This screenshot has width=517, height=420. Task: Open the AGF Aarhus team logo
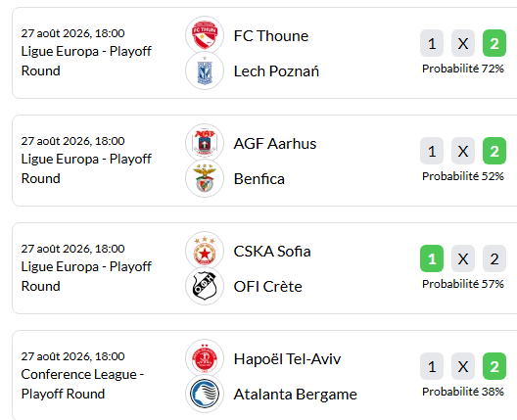tap(205, 143)
